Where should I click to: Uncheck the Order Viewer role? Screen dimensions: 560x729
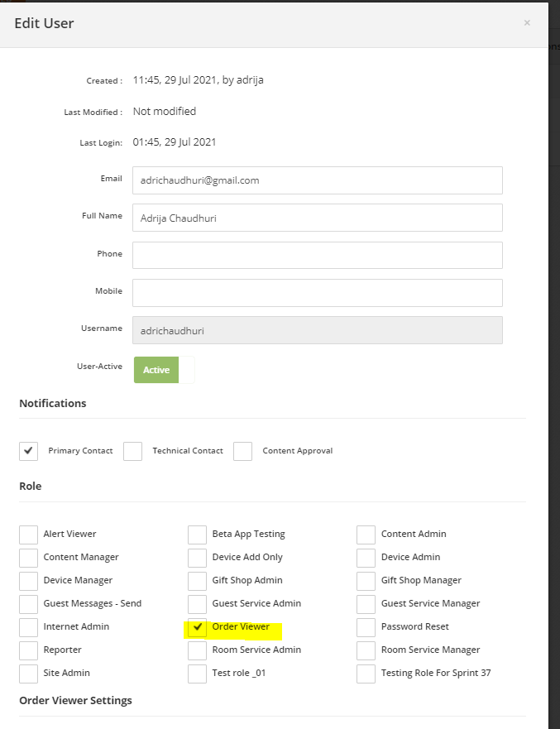197,627
